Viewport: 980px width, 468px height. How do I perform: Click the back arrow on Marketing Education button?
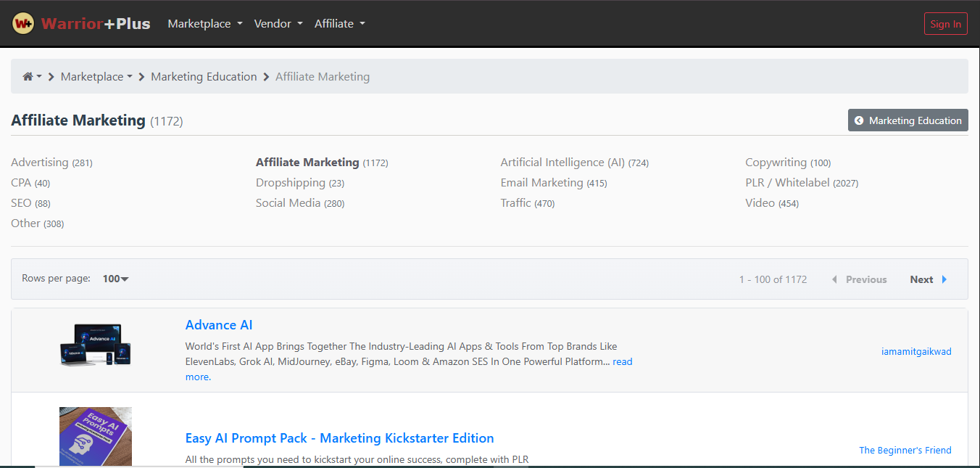click(859, 120)
